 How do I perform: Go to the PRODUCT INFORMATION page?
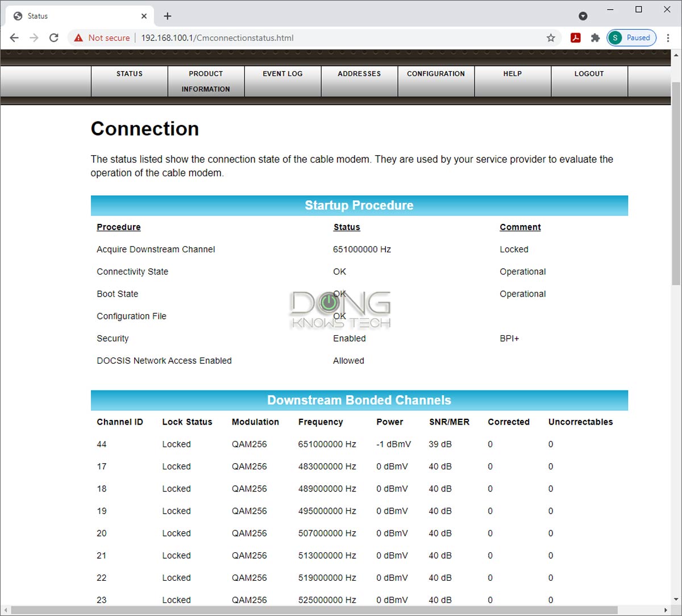tap(206, 81)
